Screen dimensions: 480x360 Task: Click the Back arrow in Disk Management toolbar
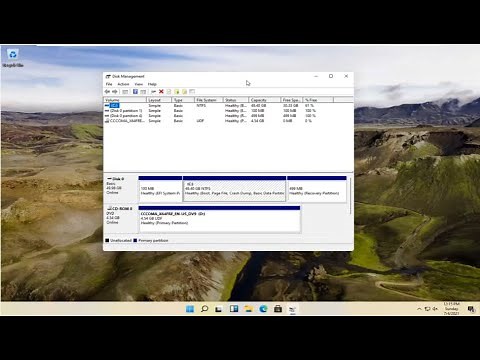(107, 91)
